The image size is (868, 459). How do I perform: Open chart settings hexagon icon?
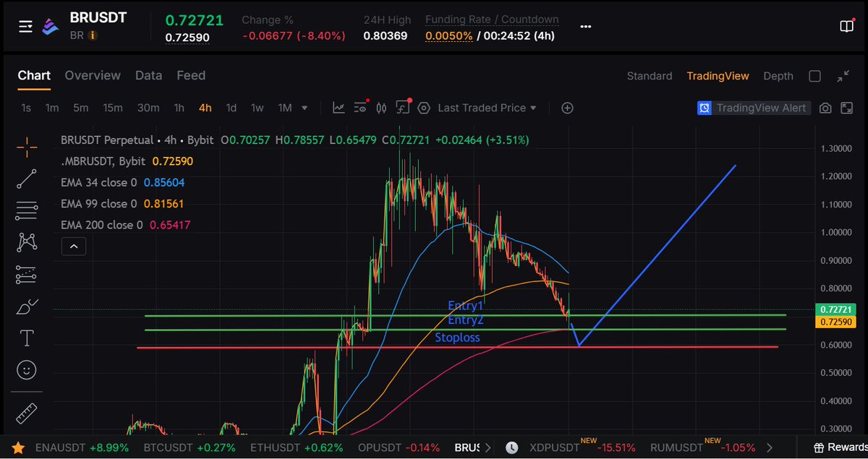[x=424, y=108]
